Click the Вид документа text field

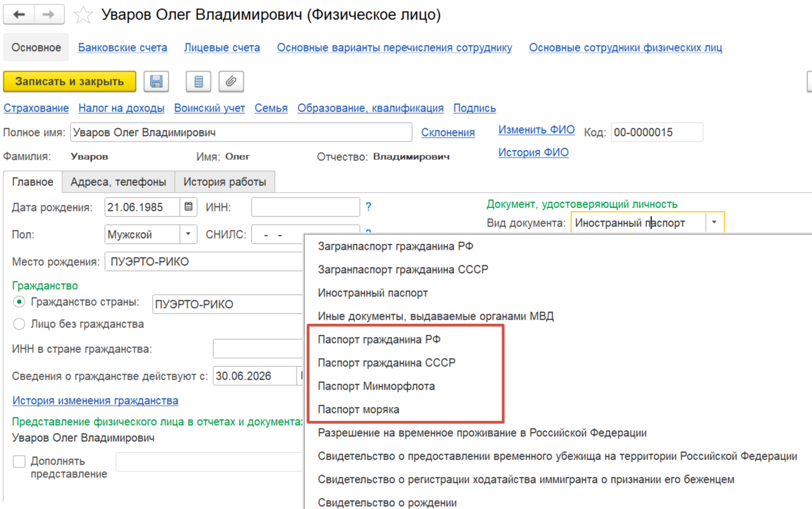tap(639, 223)
